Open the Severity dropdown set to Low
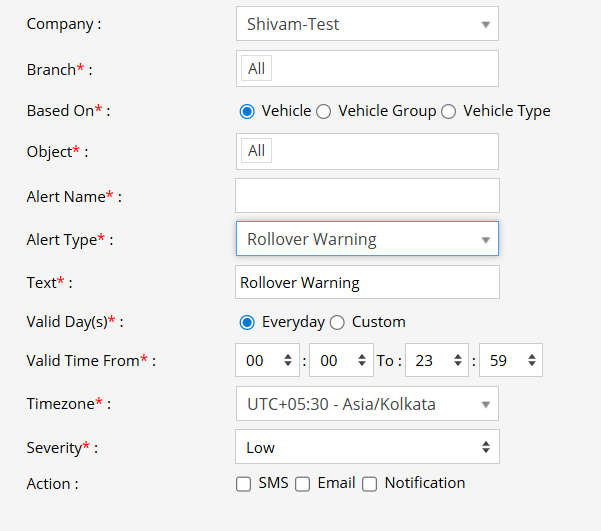 click(x=366, y=447)
